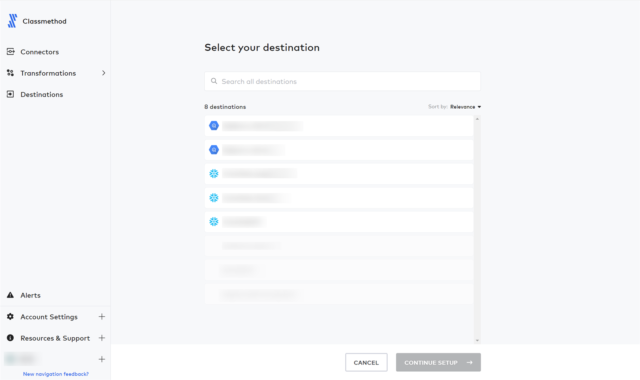Expand Resources & Support with plus icon
The width and height of the screenshot is (640, 380).
pos(102,338)
